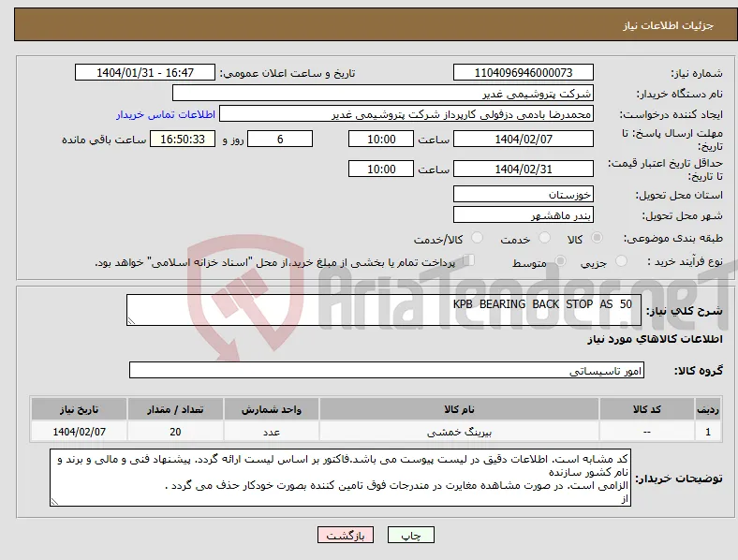Click the تعداد / مقدار column header
Viewport: 738px width, 560px height.
tap(175, 409)
